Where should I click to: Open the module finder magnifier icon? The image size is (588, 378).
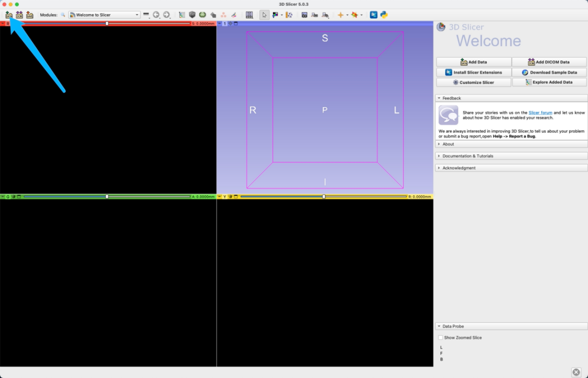tap(63, 15)
